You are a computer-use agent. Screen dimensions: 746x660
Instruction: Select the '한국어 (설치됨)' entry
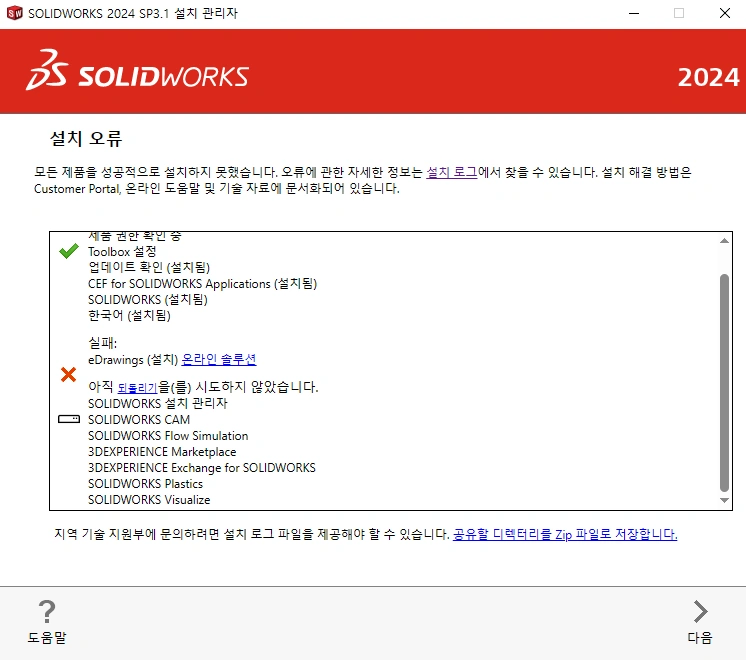point(129,315)
